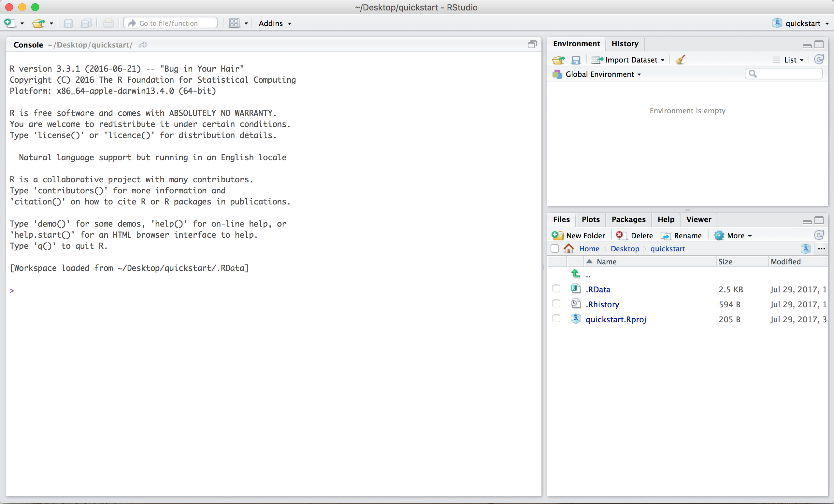Open the quickstart.Rproj file link
Image resolution: width=834 pixels, height=504 pixels.
pos(615,319)
